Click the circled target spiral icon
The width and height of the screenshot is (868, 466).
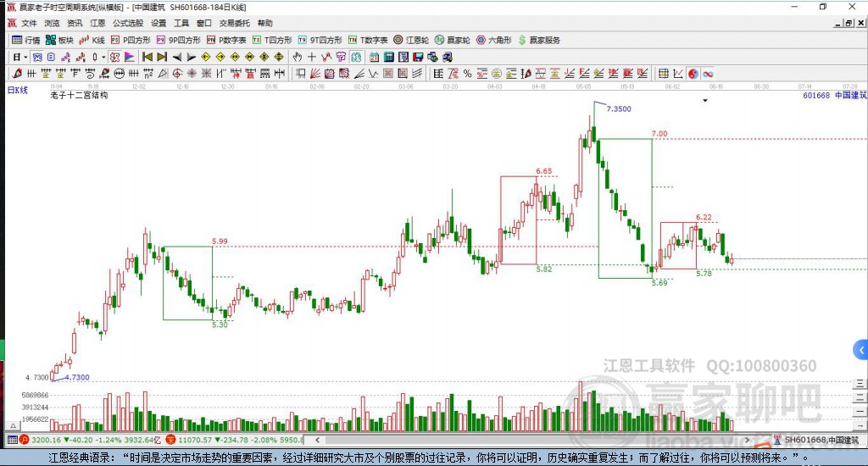point(177,74)
